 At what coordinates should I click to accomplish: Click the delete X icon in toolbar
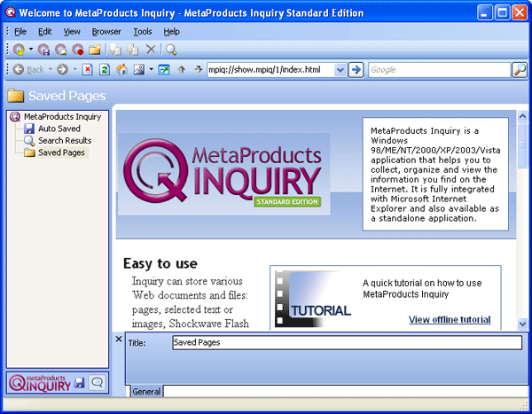click(x=151, y=50)
